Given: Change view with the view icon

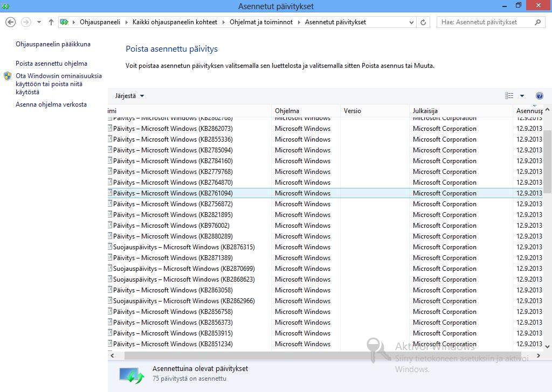Looking at the screenshot, I should click(x=509, y=96).
